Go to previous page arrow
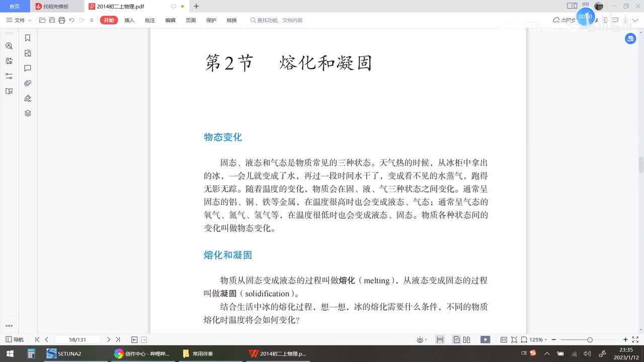This screenshot has height=362, width=644. pos(47,340)
